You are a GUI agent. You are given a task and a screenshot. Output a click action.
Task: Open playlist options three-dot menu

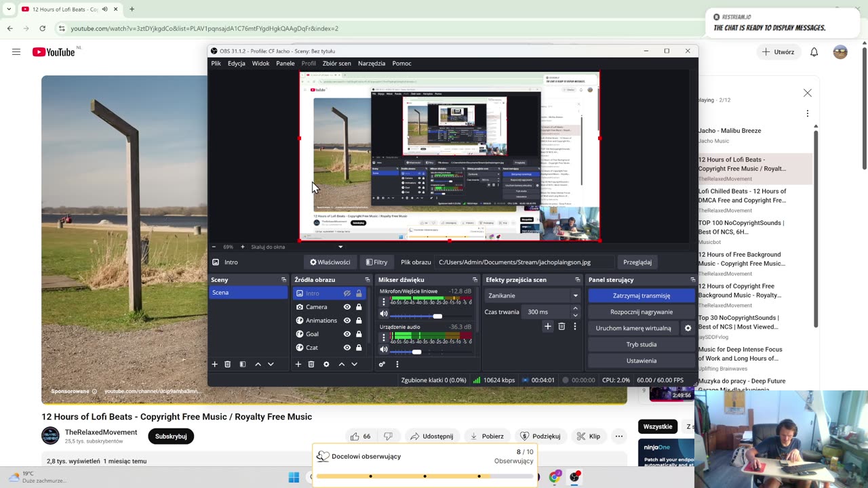tap(807, 113)
